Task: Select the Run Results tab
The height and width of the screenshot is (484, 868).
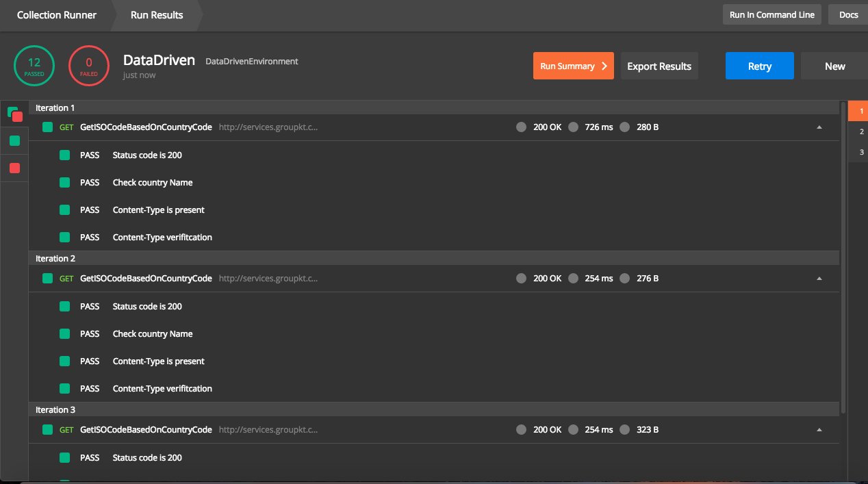Action: pos(155,14)
